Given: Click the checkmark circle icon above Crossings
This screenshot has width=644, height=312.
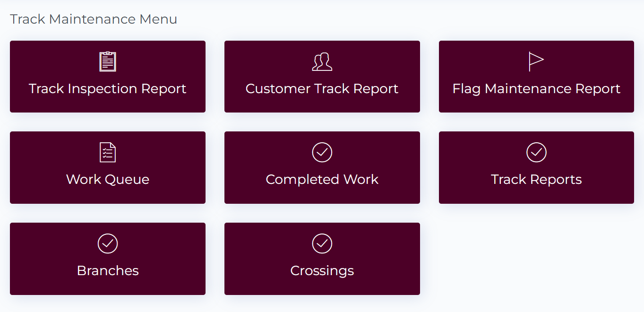Looking at the screenshot, I should pyautogui.click(x=322, y=243).
